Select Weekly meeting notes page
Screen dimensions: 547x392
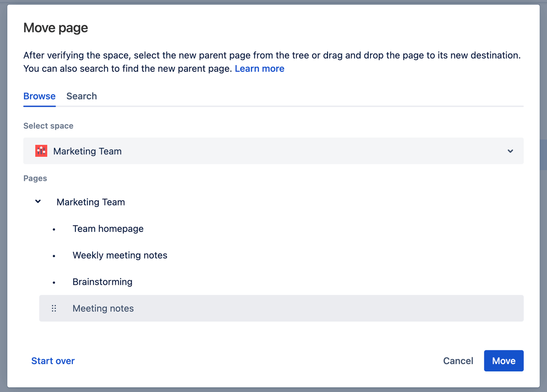[x=120, y=255]
